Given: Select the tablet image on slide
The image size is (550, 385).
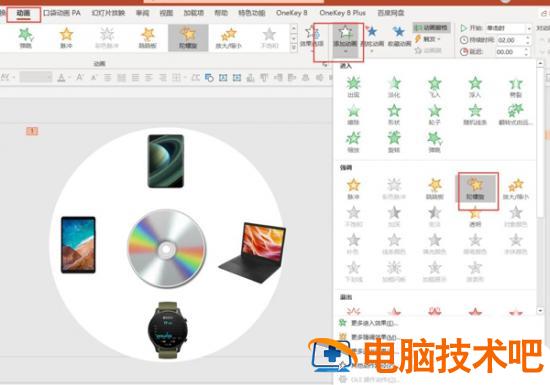Looking at the screenshot, I should (78, 245).
